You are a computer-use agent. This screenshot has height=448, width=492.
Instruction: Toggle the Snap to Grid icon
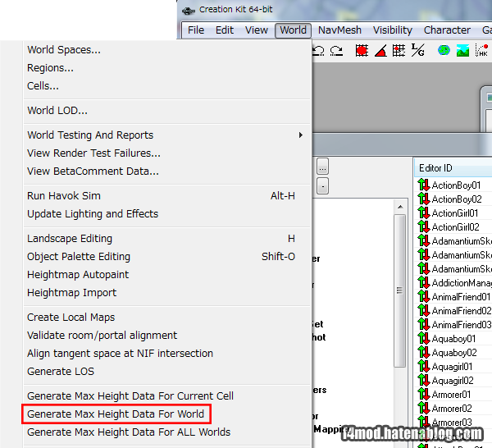[x=362, y=51]
